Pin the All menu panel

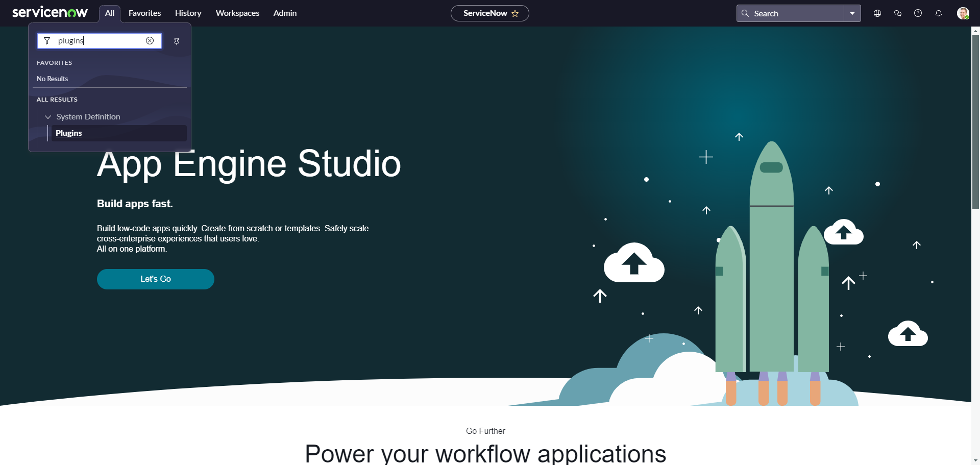177,41
